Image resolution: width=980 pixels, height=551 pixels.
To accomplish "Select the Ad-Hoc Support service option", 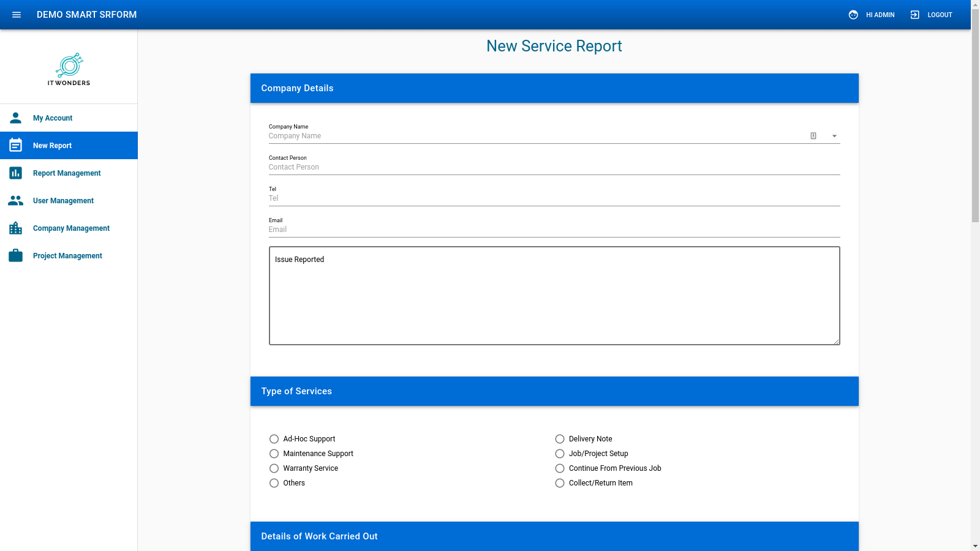I will pos(274,439).
